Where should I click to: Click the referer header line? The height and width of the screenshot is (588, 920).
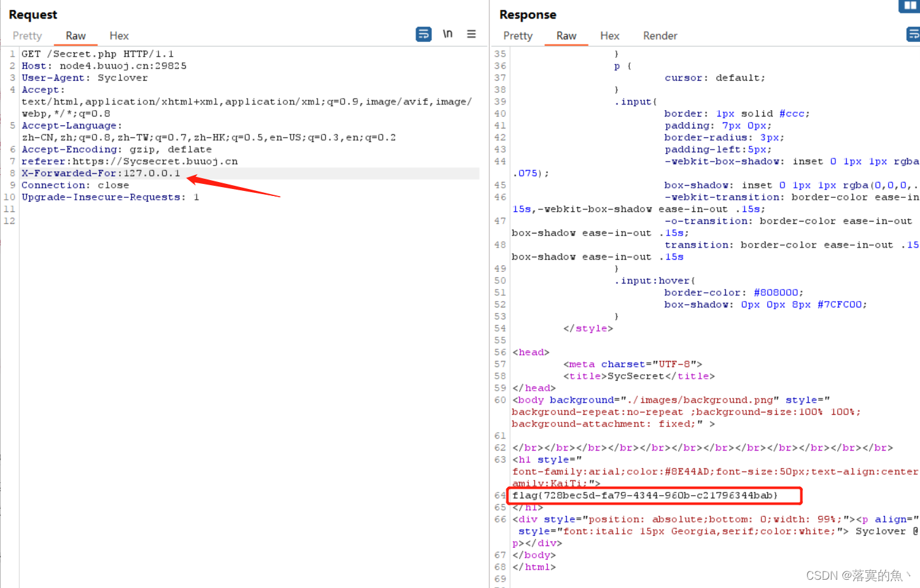click(x=129, y=162)
